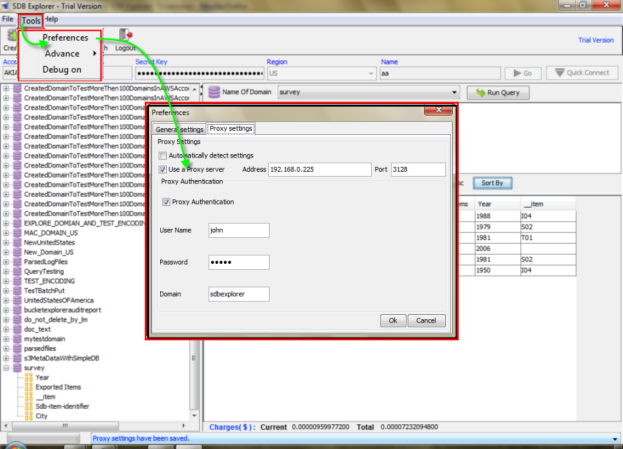Select the do_not_delete_by_lm domain icon
This screenshot has height=449, width=623.
click(17, 320)
